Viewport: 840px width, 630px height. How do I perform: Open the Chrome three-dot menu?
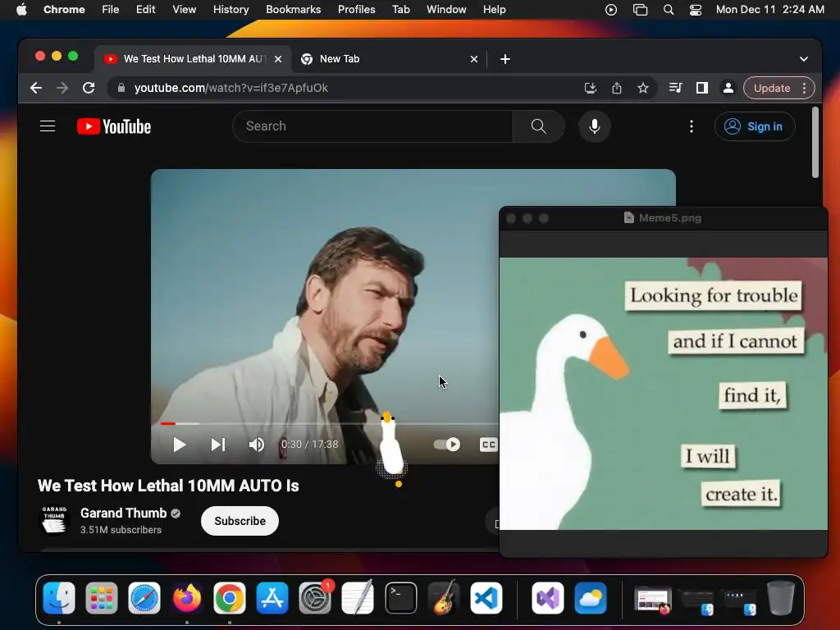click(804, 88)
